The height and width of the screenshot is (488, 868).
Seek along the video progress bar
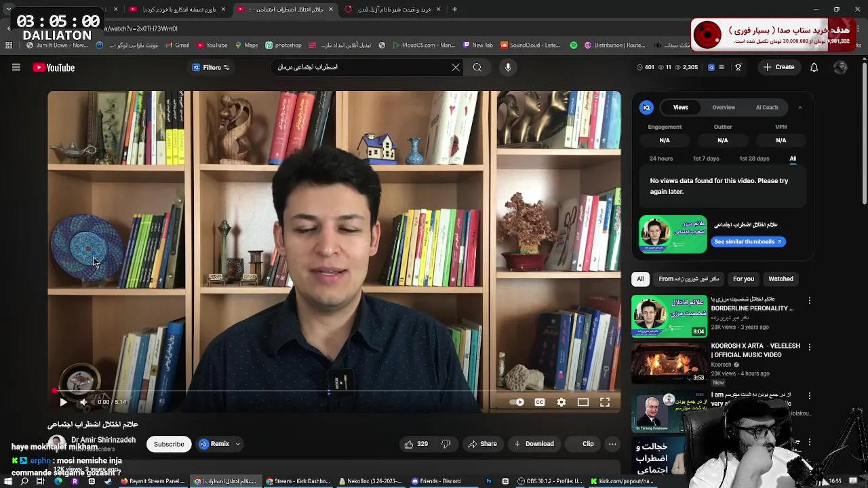click(x=334, y=391)
